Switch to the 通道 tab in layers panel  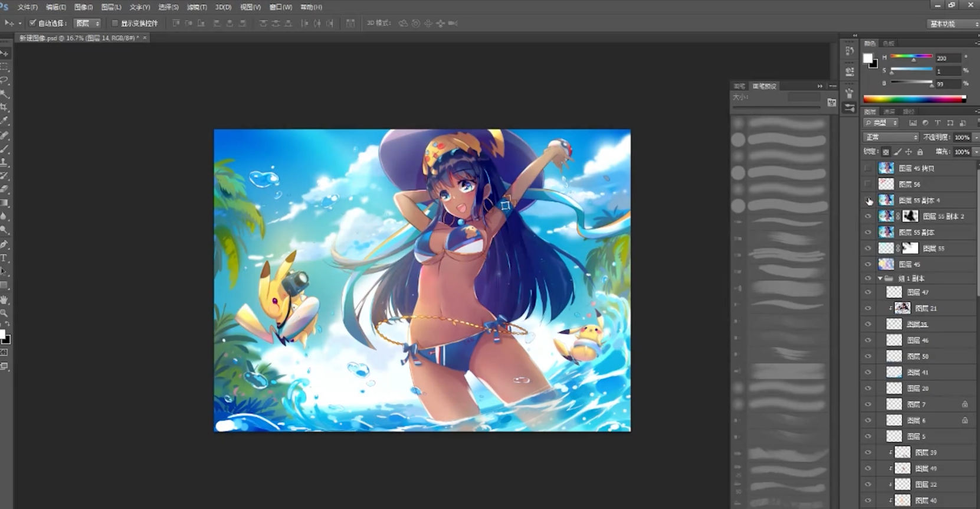pos(889,112)
